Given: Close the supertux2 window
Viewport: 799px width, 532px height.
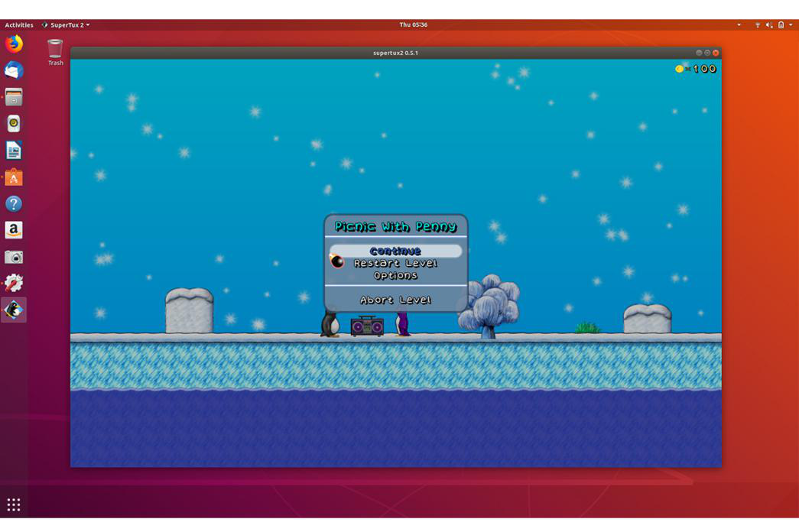Looking at the screenshot, I should coord(716,53).
